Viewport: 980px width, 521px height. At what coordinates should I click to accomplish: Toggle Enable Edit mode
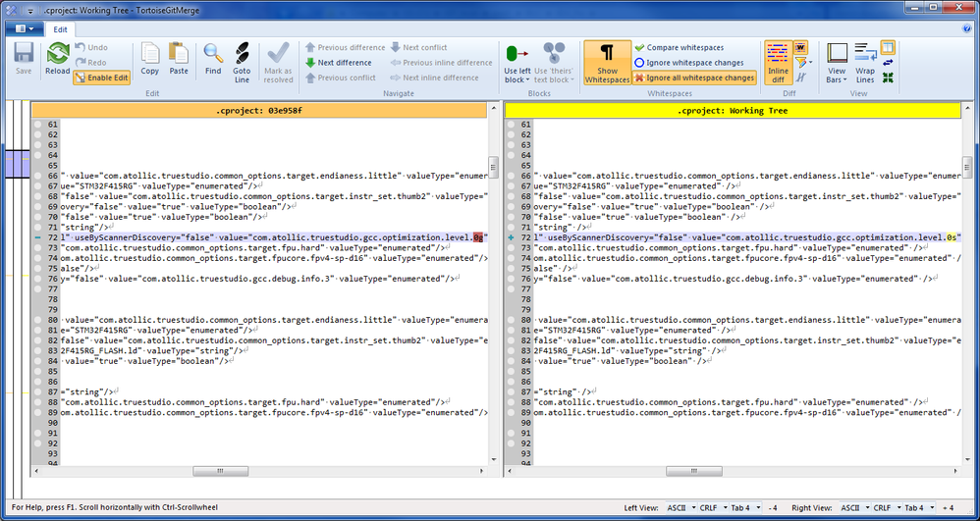[x=101, y=78]
